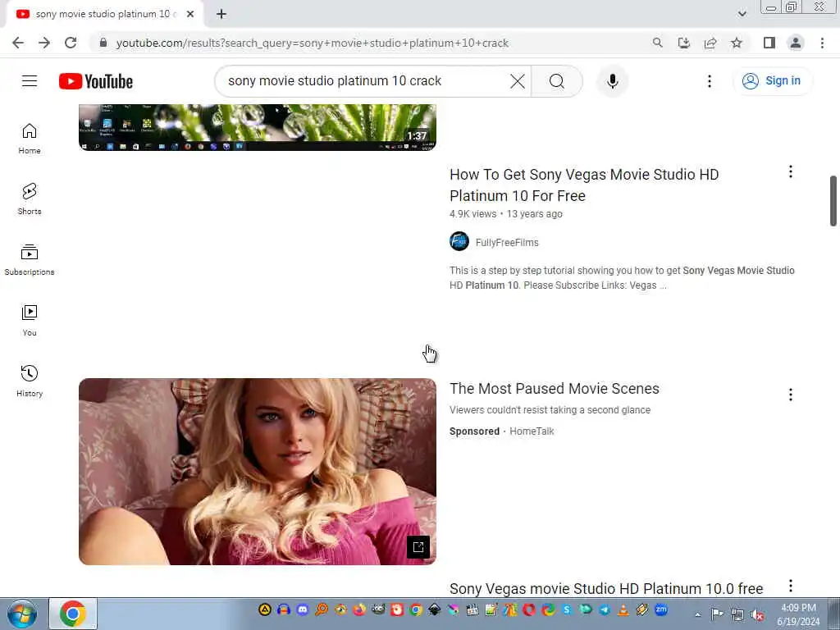Open the network tray icon
Viewport: 840px width, 630px height.
(x=737, y=614)
